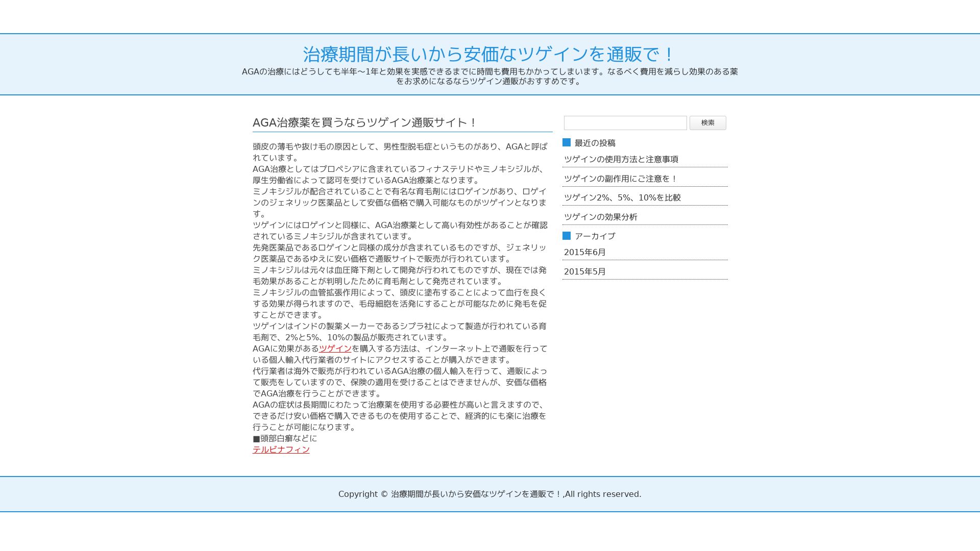Click the Copyright footer text
This screenshot has height=551, width=980.
click(x=489, y=494)
